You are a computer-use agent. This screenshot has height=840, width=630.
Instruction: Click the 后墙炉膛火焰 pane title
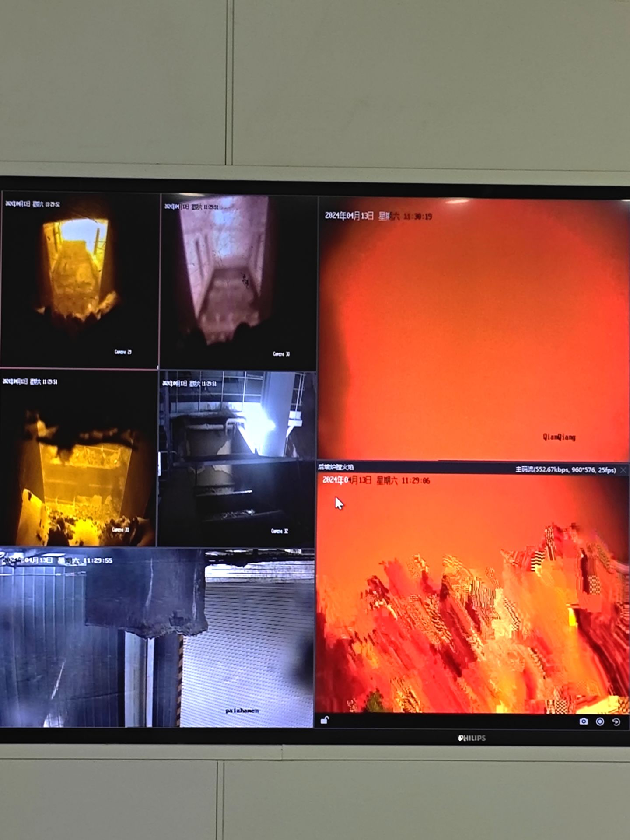336,467
